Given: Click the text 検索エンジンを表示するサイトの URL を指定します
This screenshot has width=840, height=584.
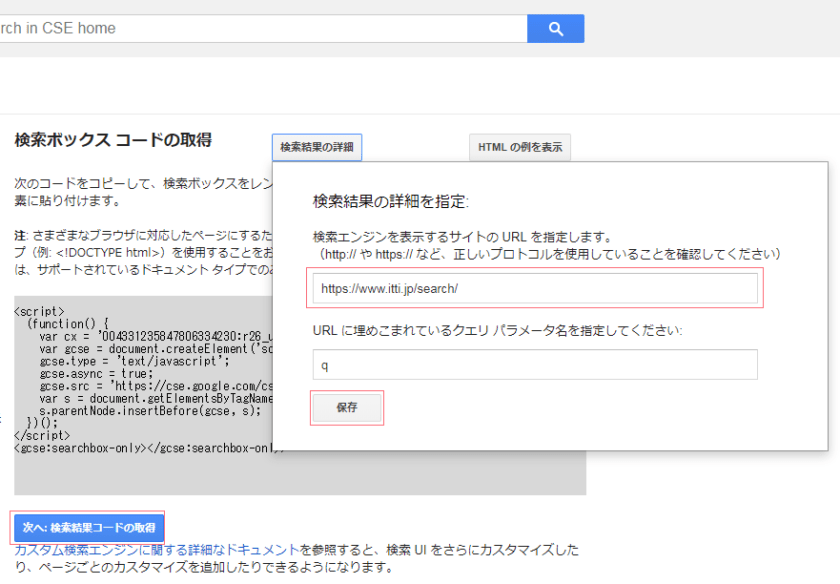Looking at the screenshot, I should pos(462,237).
